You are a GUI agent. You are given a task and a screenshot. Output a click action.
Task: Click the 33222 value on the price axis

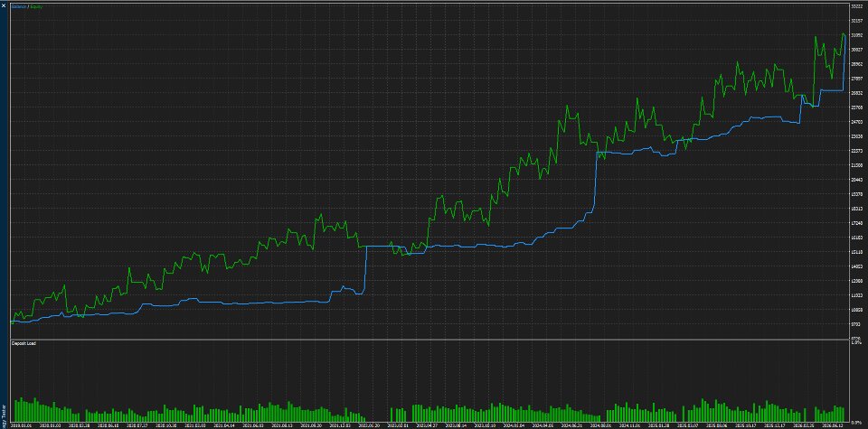[859, 6]
